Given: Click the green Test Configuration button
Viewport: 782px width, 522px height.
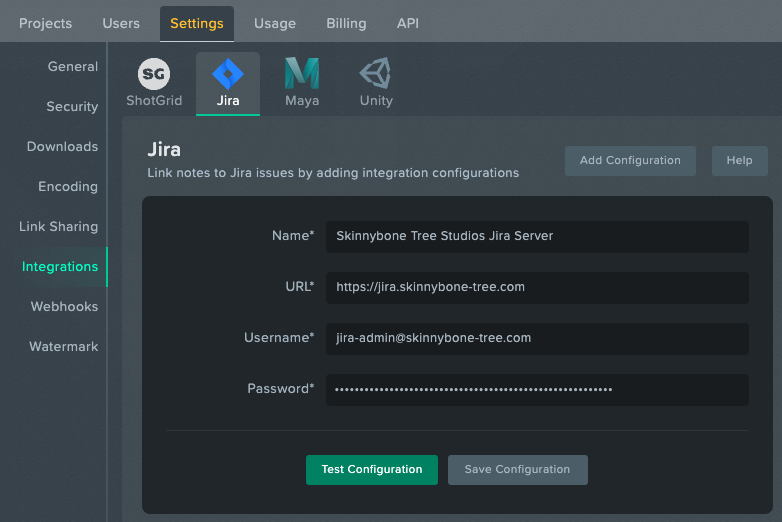Looking at the screenshot, I should coord(372,470).
